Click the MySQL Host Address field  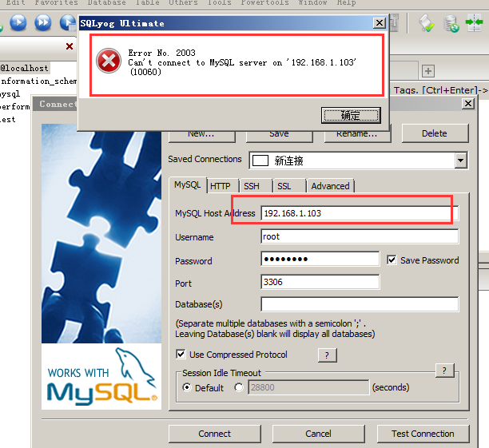[360, 213]
